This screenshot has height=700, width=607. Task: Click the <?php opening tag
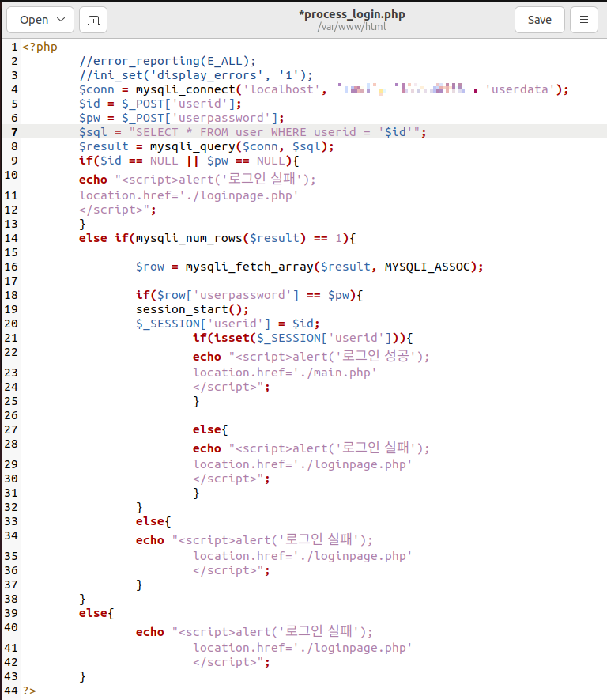[40, 47]
